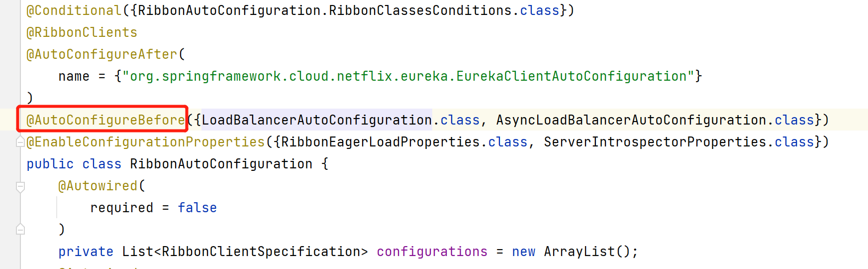This screenshot has height=269, width=868.
Task: Click the @EnableConfigurationProperties annotation
Action: (145, 142)
